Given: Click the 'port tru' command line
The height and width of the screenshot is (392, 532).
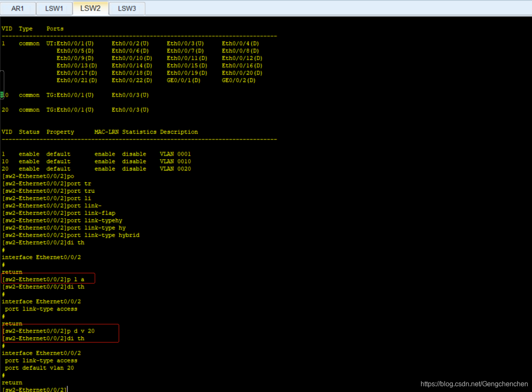Looking at the screenshot, I should coord(49,191).
